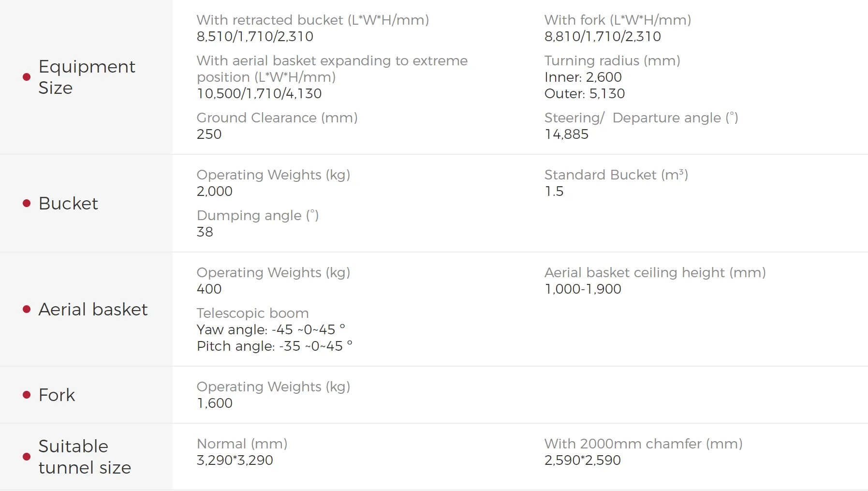The height and width of the screenshot is (491, 868).
Task: Click the red bullet beside Suitable tunnel size
Action: 27,457
